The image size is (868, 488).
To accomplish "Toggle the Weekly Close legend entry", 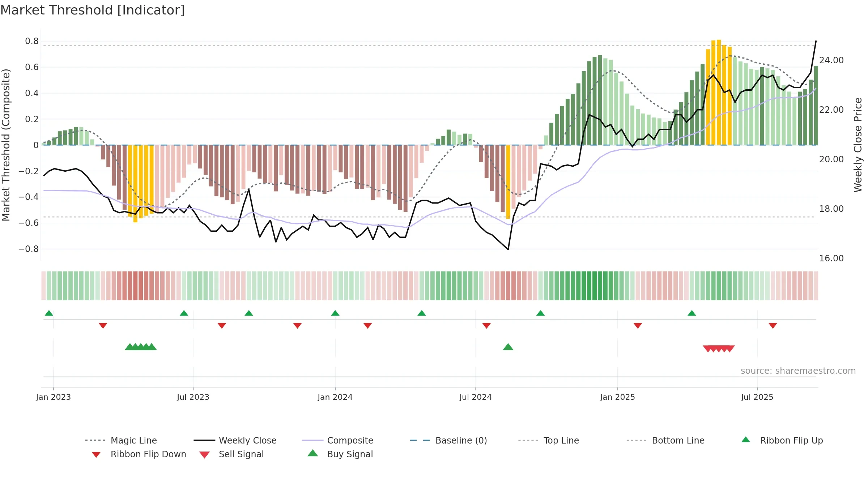I will [235, 440].
